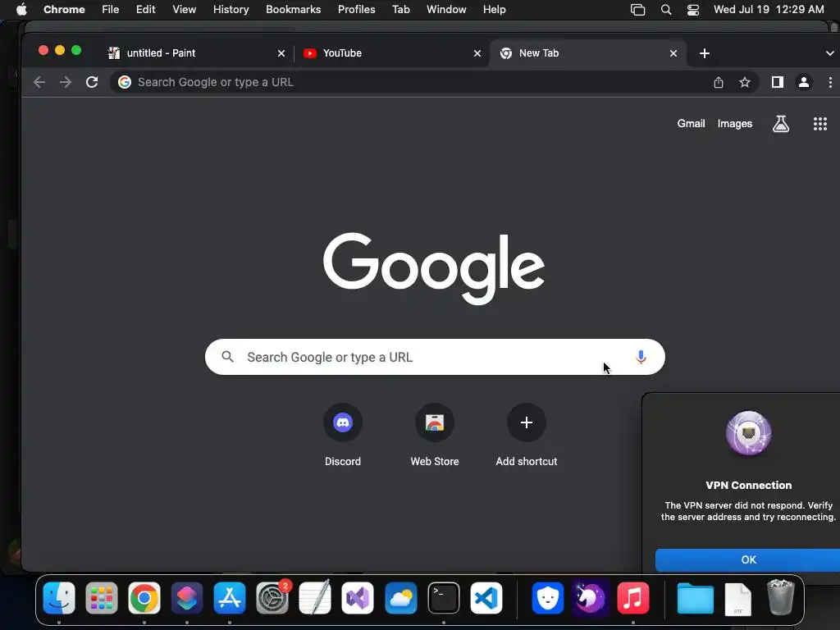Open Visual Studio from the Dock

click(358, 598)
